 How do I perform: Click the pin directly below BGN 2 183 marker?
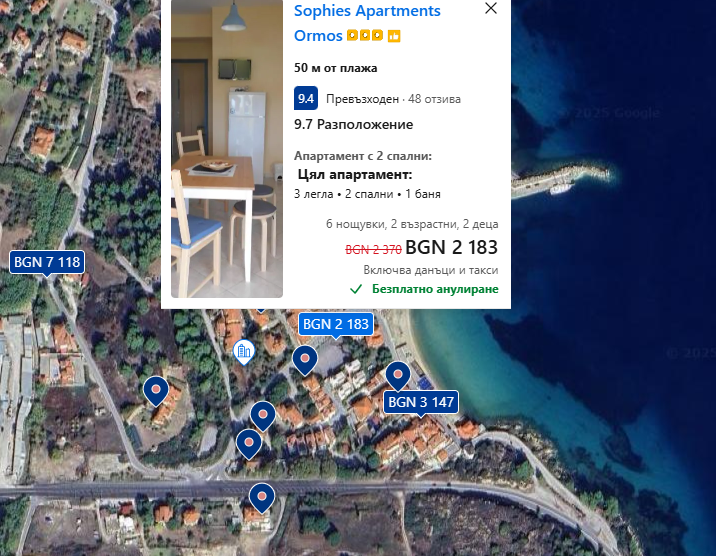pos(305,360)
